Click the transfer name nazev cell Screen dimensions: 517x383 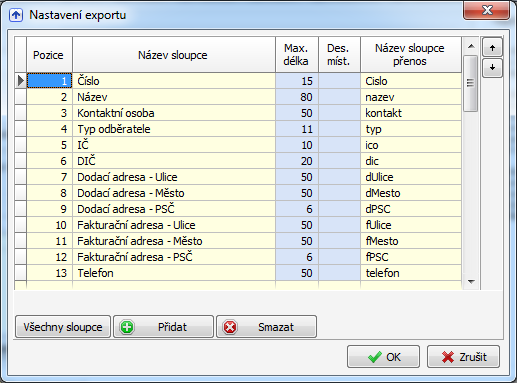pos(411,97)
